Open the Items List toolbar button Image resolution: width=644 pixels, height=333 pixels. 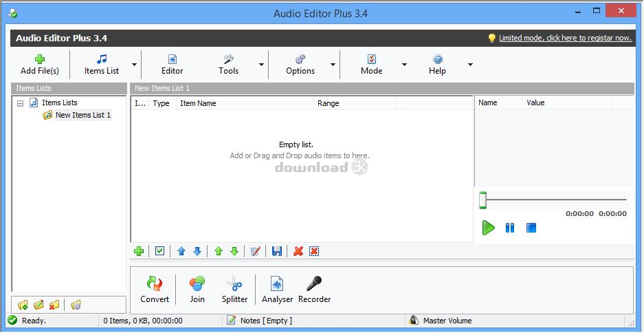pos(102,65)
